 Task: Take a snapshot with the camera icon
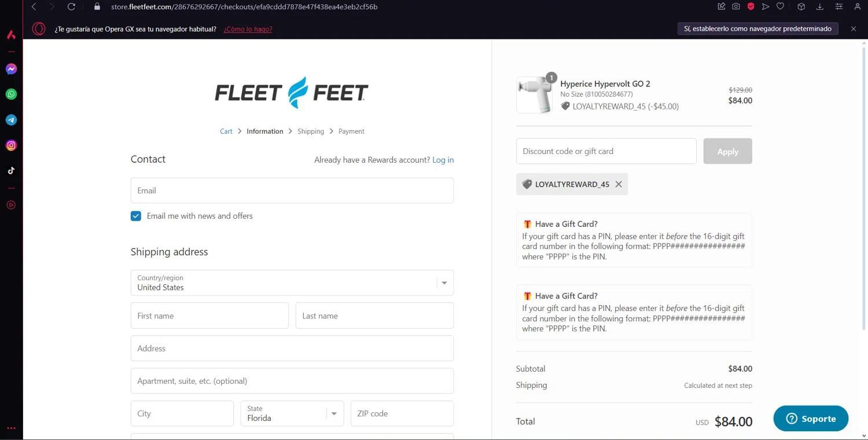[736, 6]
